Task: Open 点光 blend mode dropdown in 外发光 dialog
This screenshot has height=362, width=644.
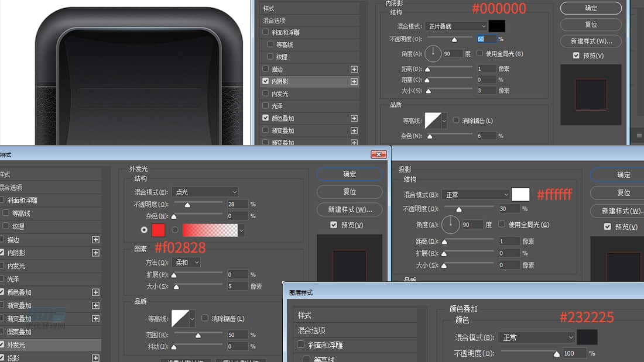Action: point(205,192)
